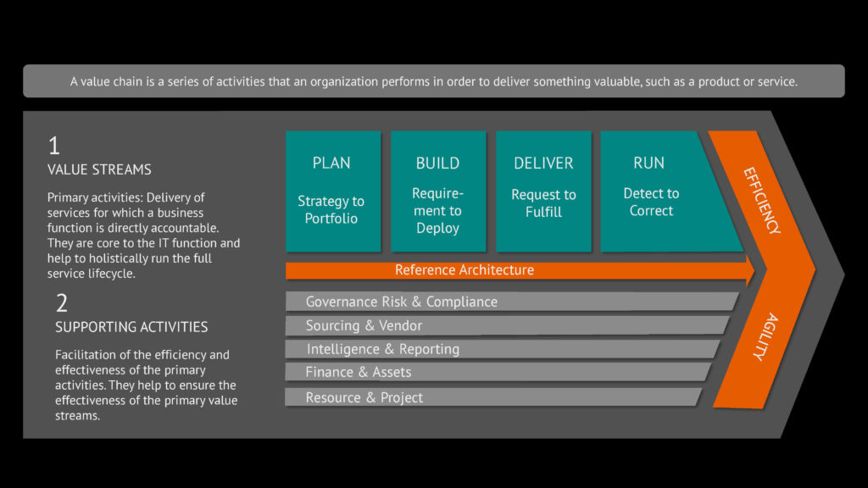Select the SUPPORTING ACTIVITIES heading
Viewport: 868px width, 488px height.
(131, 327)
